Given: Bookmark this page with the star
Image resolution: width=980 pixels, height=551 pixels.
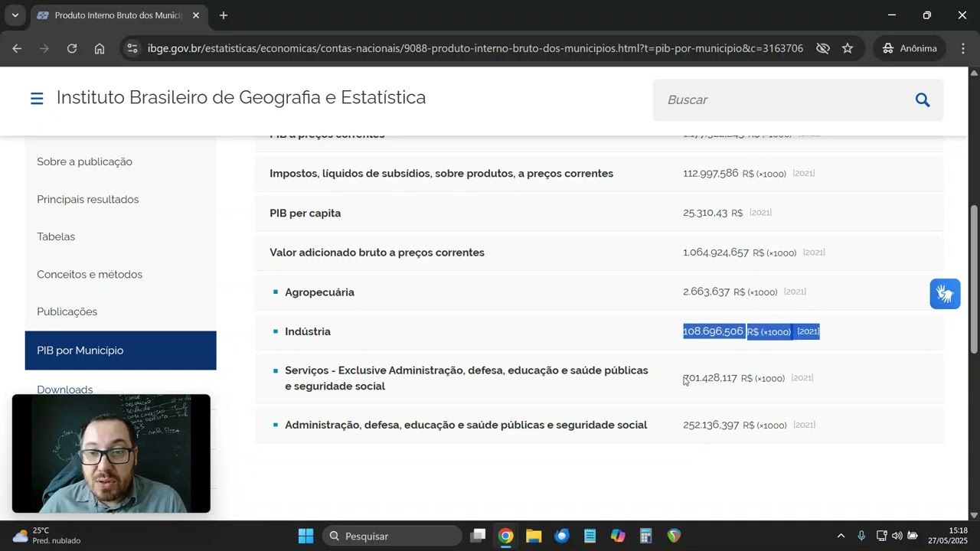Looking at the screenshot, I should [848, 48].
